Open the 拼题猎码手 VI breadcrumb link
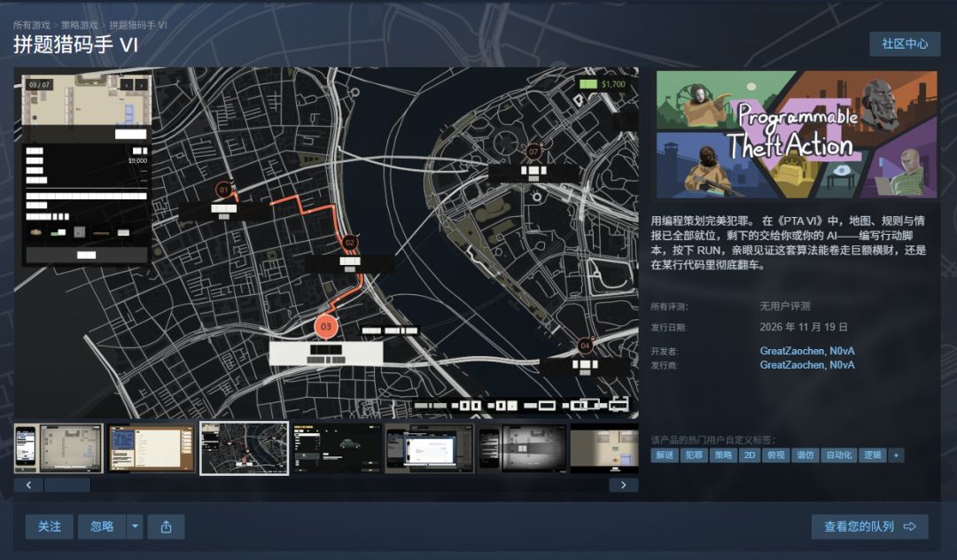957x560 pixels. pyautogui.click(x=138, y=25)
